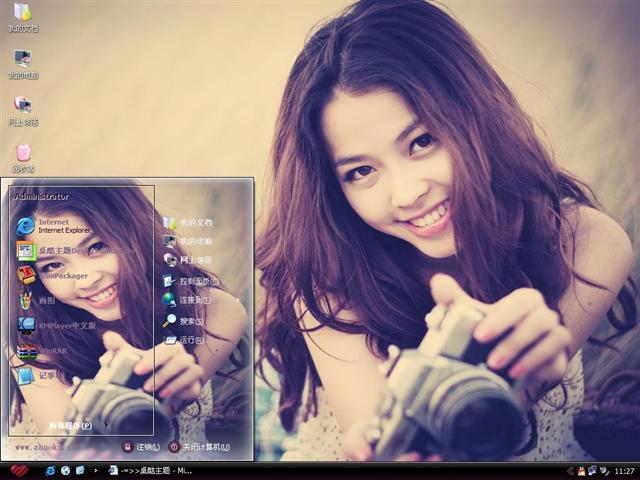This screenshot has height=480, width=640.
Task: Open 控制面板(C) control panel entry
Action: click(x=191, y=281)
